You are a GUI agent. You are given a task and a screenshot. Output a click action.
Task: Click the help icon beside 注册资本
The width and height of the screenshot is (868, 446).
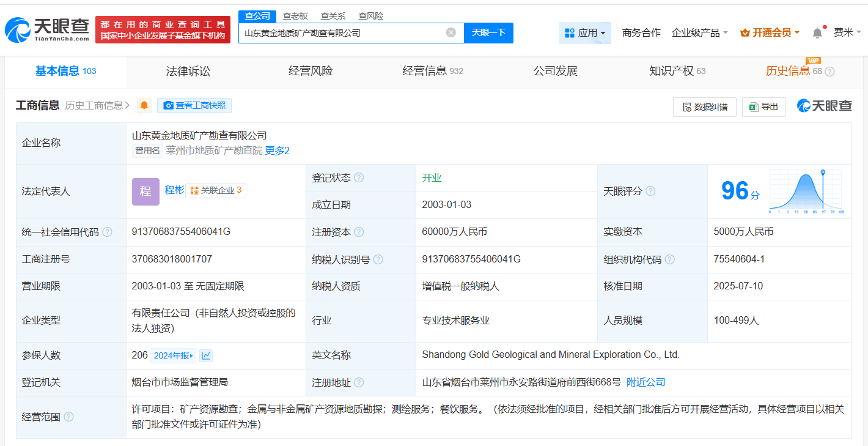click(360, 232)
